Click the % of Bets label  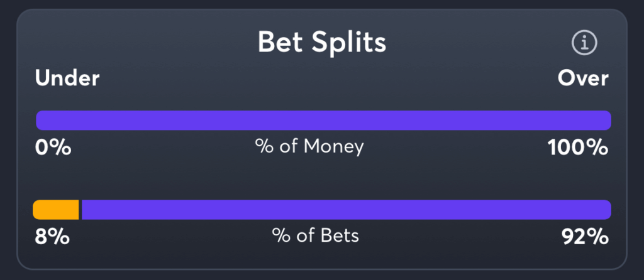click(x=315, y=235)
